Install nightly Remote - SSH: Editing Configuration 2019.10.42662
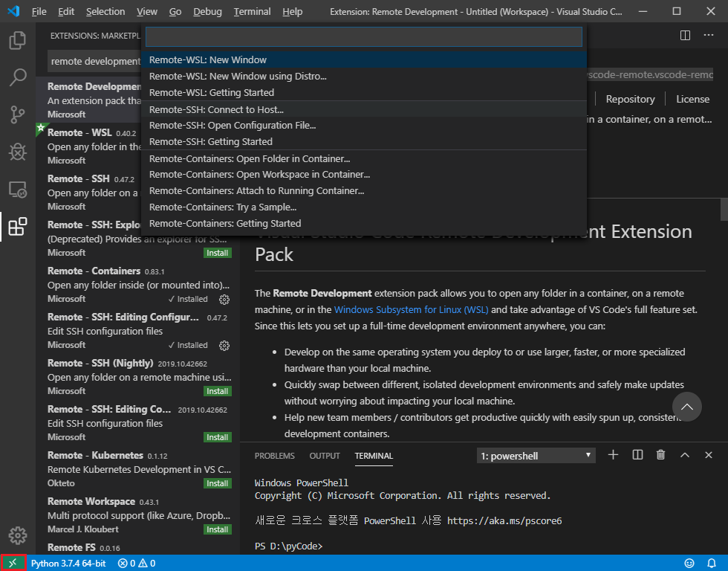Image resolution: width=728 pixels, height=571 pixels. [217, 437]
